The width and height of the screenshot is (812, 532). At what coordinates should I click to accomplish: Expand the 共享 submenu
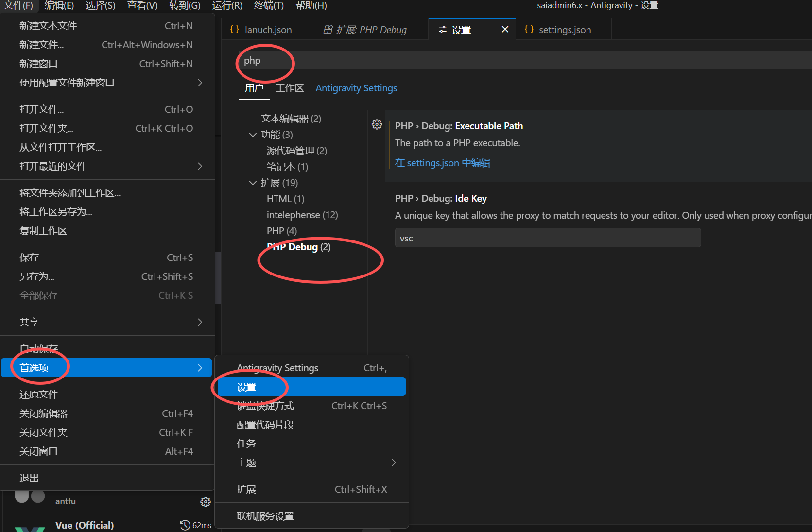pos(200,322)
